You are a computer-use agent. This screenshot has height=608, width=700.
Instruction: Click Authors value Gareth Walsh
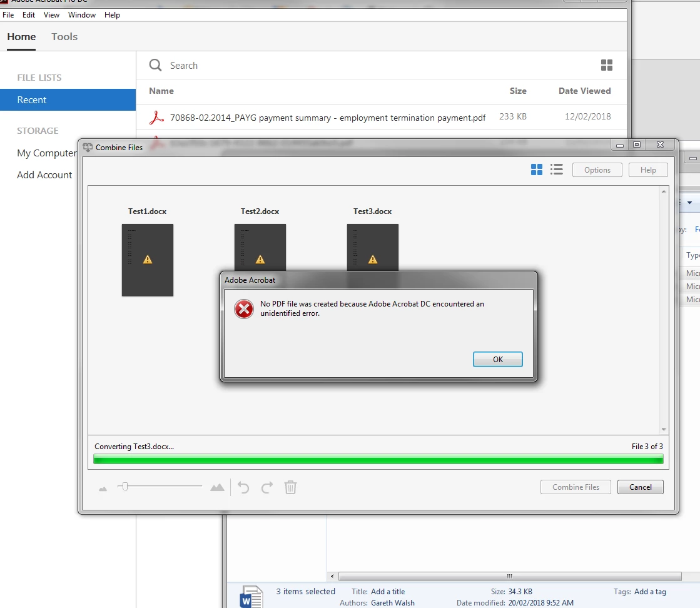(x=392, y=602)
